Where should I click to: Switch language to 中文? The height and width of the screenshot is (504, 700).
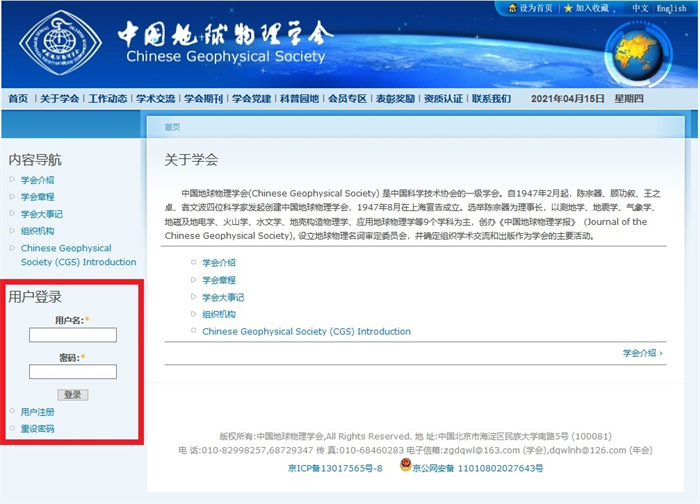pos(640,8)
